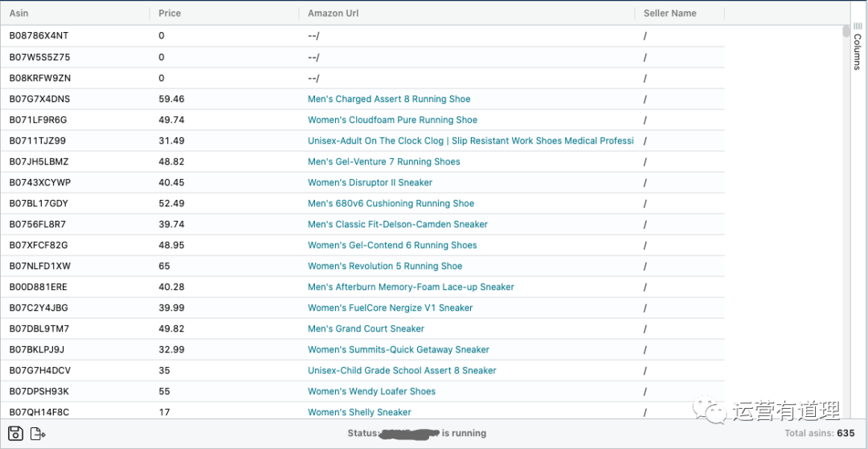Click the vertical scrollbar thumb

pos(845,32)
